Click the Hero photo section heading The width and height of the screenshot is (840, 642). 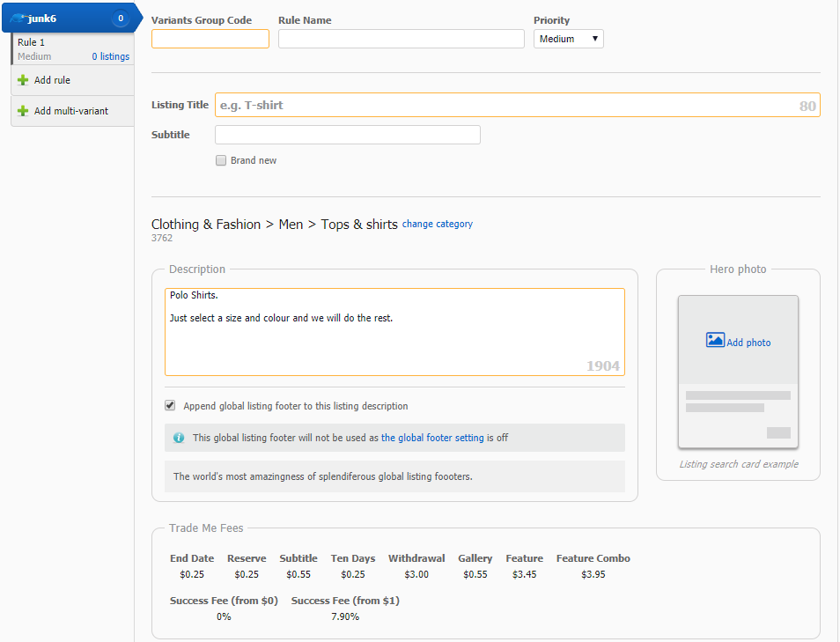click(x=738, y=269)
